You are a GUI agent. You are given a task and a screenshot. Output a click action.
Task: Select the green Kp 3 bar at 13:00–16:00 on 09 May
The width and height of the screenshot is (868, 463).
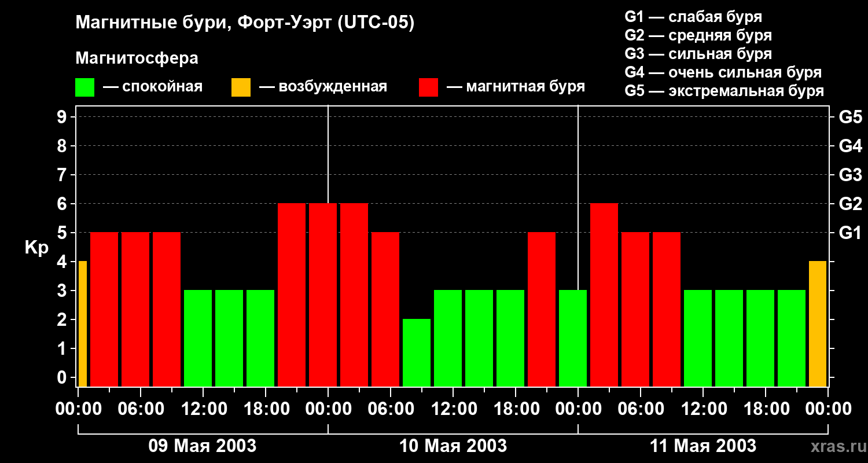[x=229, y=339]
